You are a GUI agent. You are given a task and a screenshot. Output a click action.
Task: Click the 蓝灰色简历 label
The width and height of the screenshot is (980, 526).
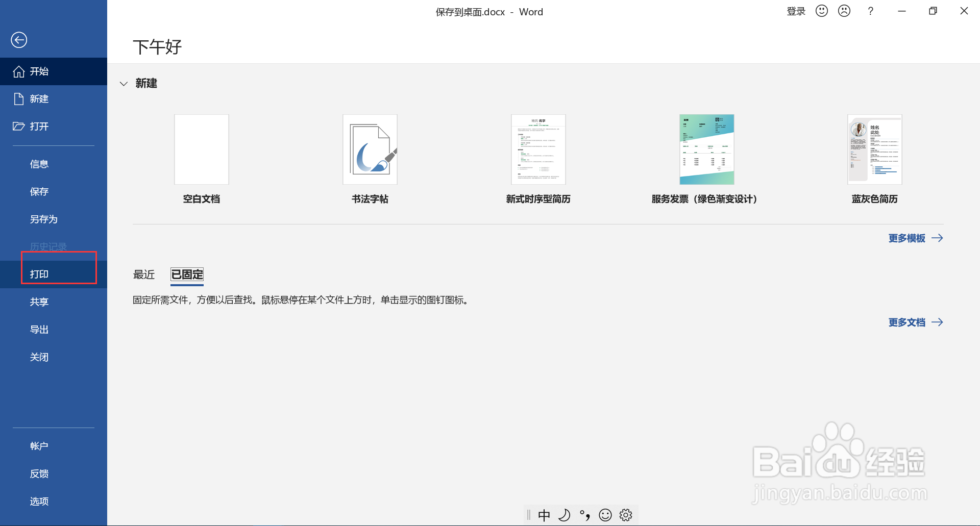875,199
